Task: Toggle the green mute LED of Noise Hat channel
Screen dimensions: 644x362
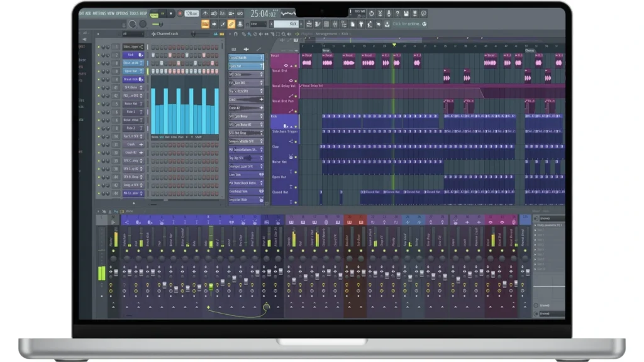Action: [99, 104]
